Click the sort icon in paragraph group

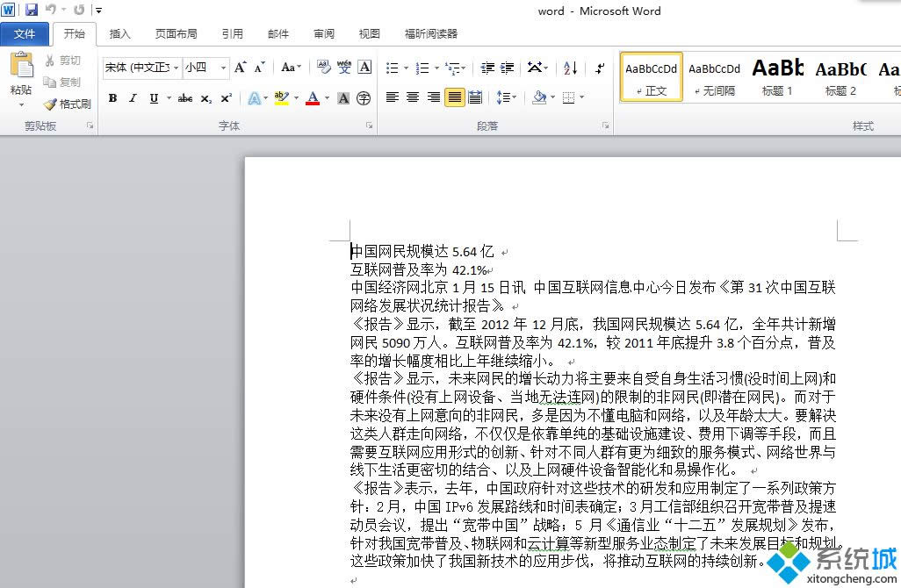(x=569, y=68)
